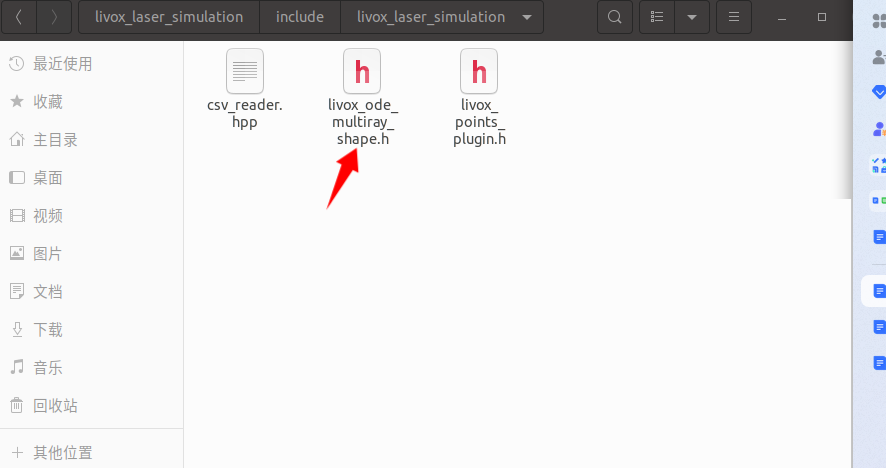Click the desktop icon beside 桌面
Screen dimensions: 886x468
coord(17,177)
